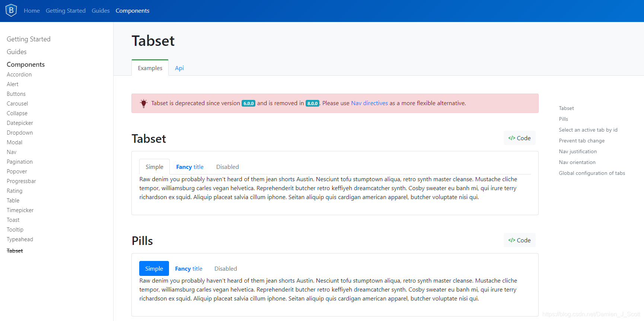Select Simple pill in Pills demo
This screenshot has height=321, width=644.
154,268
